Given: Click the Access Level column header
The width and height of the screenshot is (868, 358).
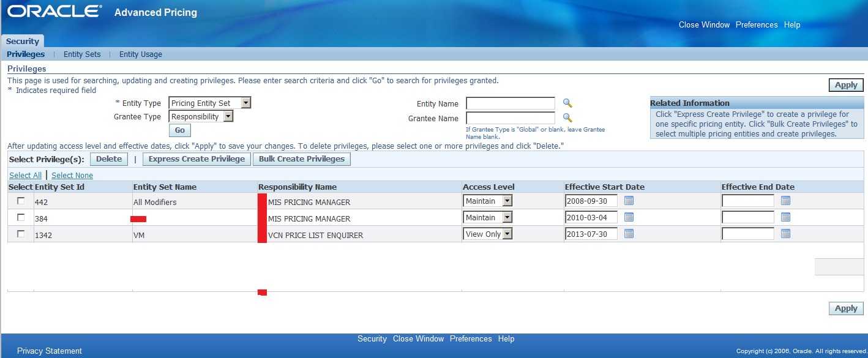Looking at the screenshot, I should (488, 187).
